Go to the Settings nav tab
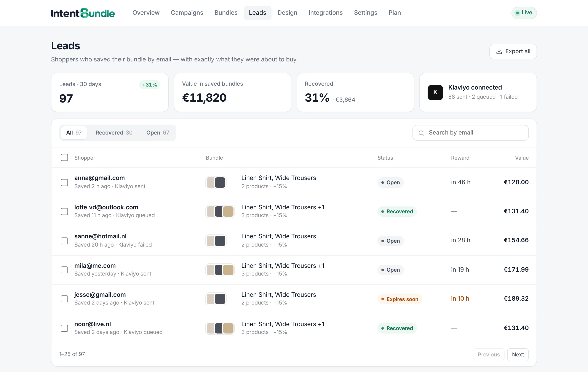 click(366, 13)
